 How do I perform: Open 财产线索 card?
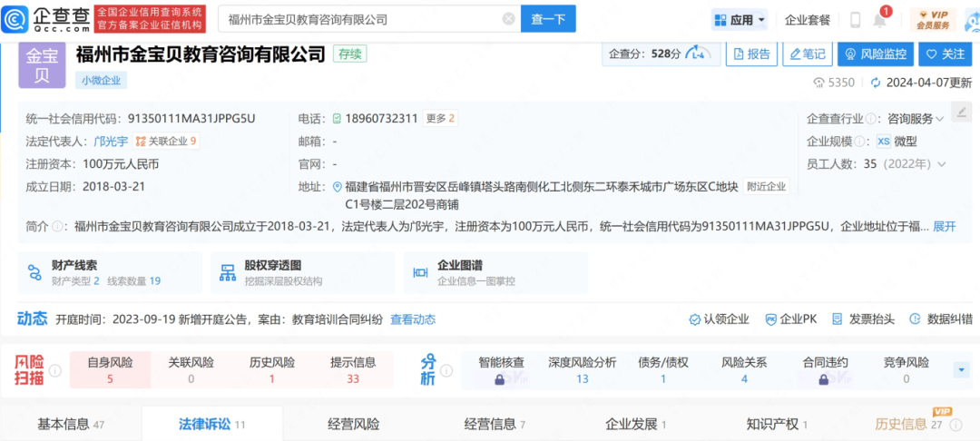(110, 273)
